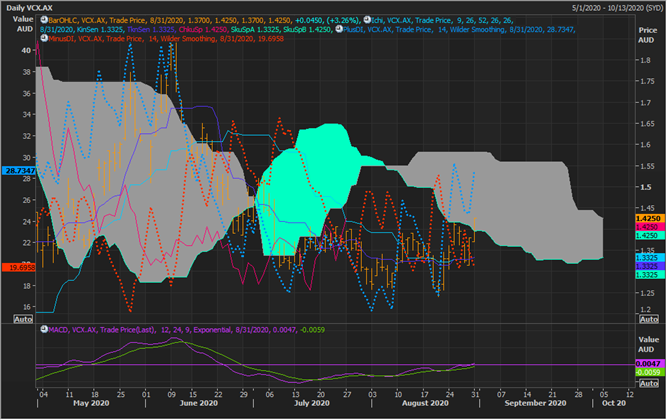Click the purple 0.0047 MACD value tag
Image resolution: width=667 pixels, height=420 pixels.
click(x=650, y=364)
